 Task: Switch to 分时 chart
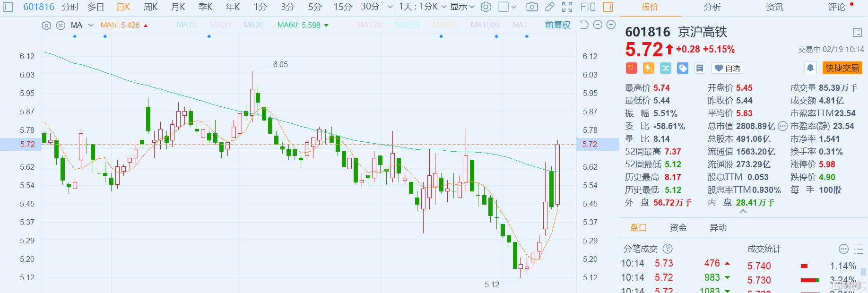coord(70,7)
